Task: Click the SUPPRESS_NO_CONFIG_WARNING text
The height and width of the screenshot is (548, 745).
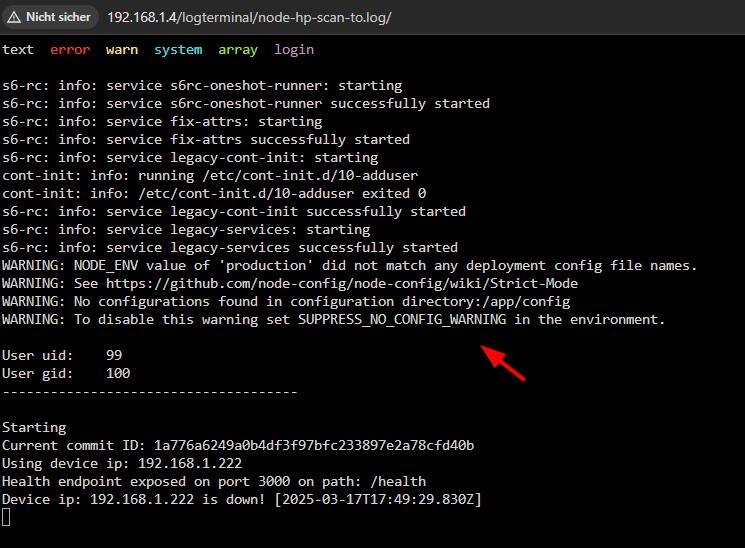Action: [402, 320]
